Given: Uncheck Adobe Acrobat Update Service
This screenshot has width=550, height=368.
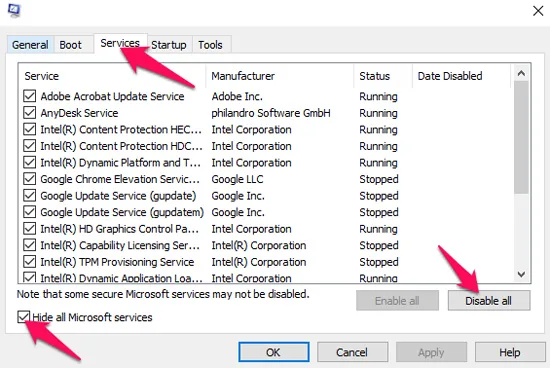Looking at the screenshot, I should pos(29,96).
